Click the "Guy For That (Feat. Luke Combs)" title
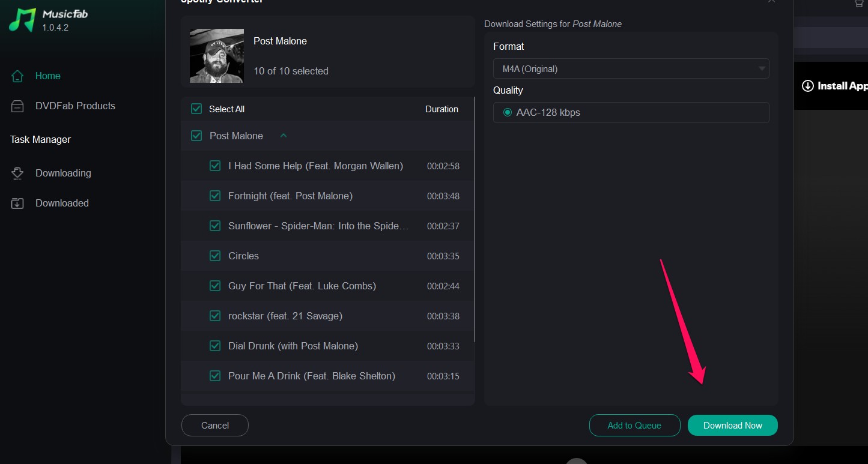 pos(302,286)
